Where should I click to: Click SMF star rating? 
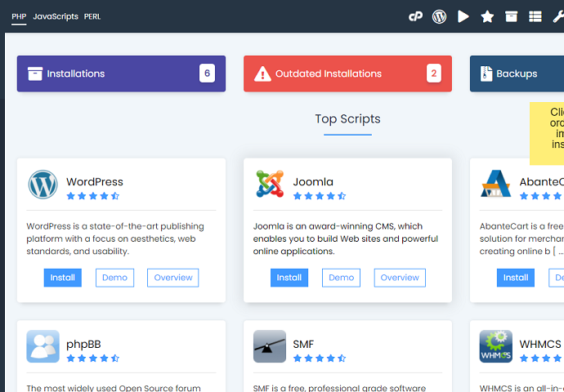coord(320,359)
